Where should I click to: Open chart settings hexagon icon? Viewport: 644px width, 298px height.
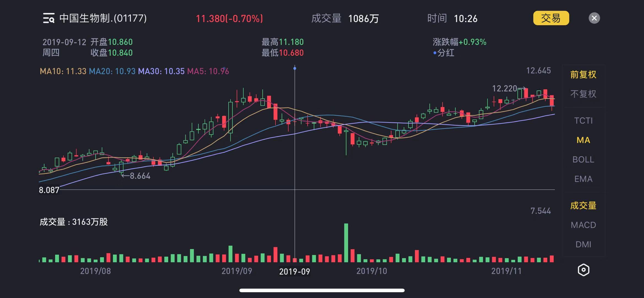[583, 270]
